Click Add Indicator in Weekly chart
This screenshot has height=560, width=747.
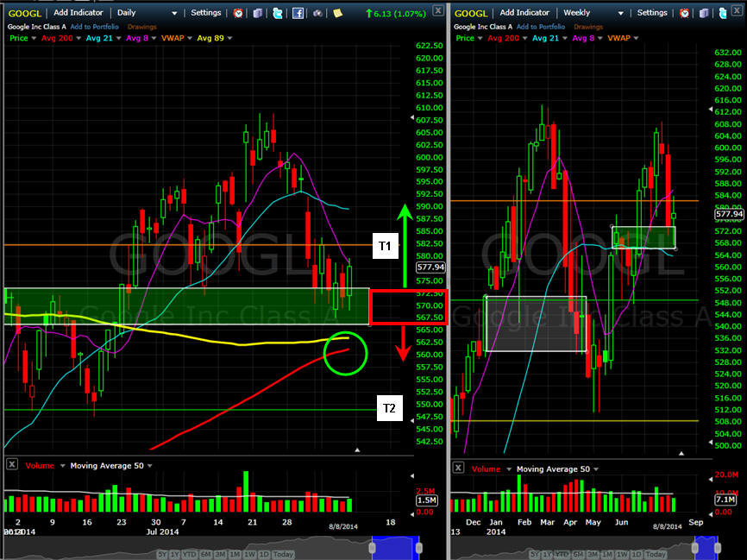point(524,13)
